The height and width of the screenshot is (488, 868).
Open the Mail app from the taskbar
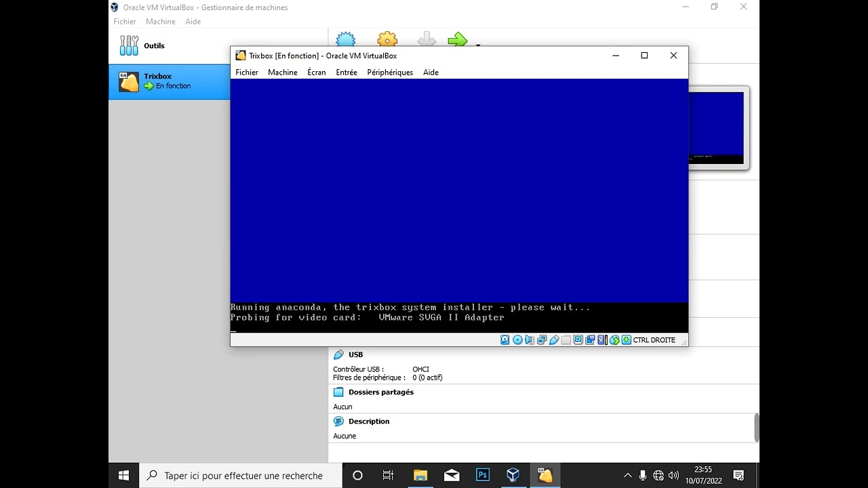[452, 475]
